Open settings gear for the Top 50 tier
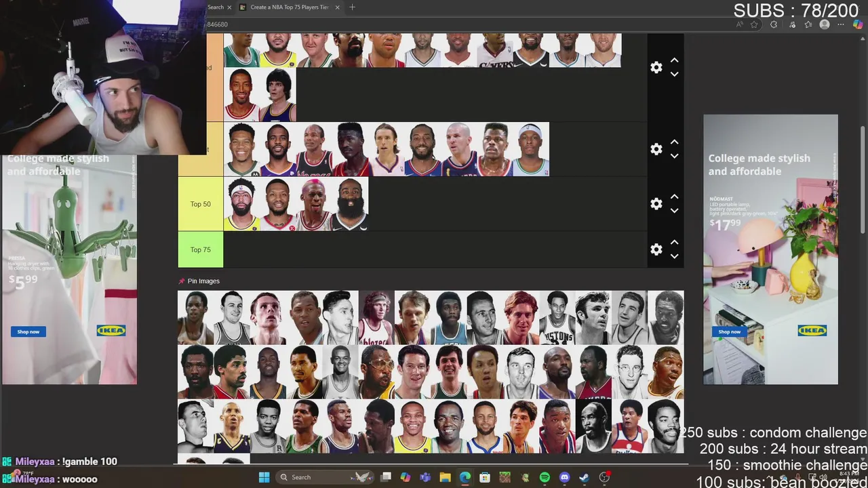 click(x=656, y=203)
